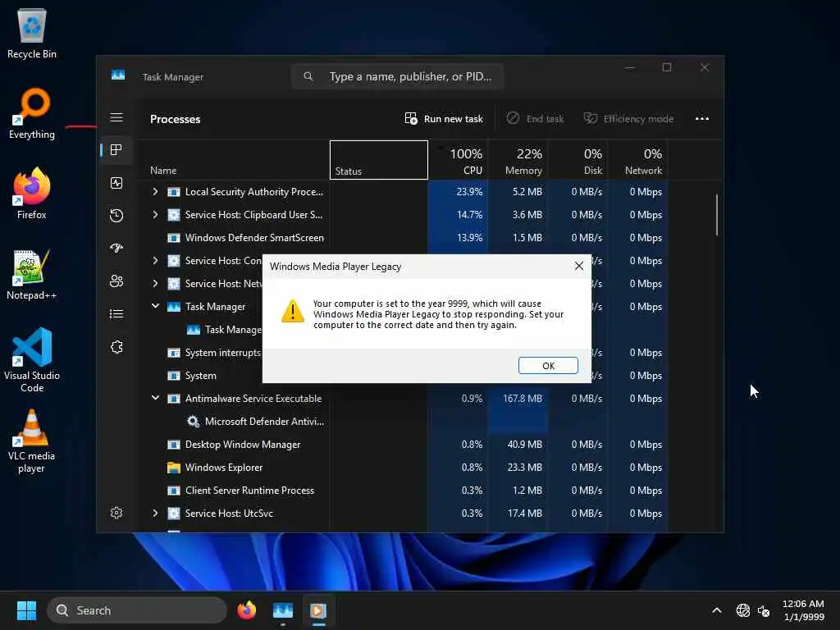Image resolution: width=840 pixels, height=630 pixels.
Task: Select the Processes page icon in sidebar
Action: (x=116, y=149)
